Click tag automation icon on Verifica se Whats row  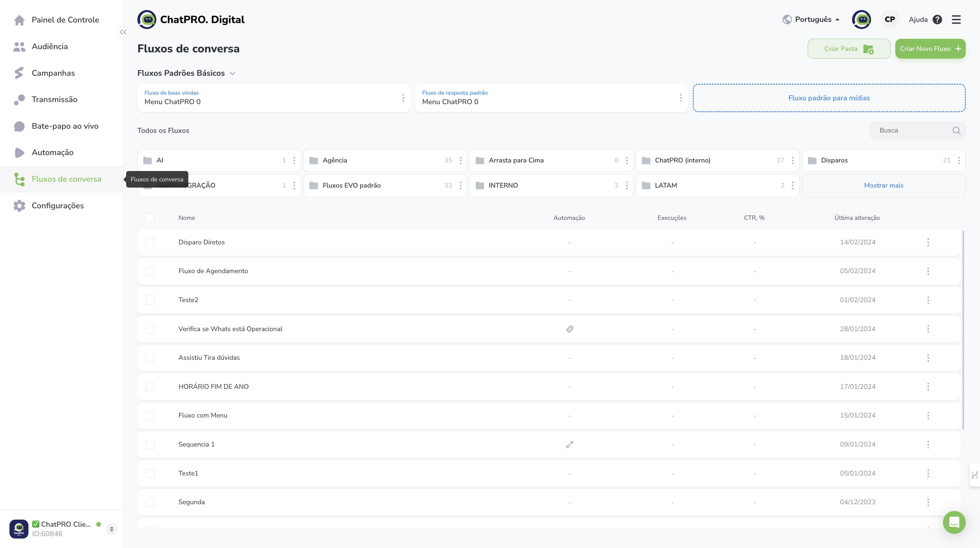pyautogui.click(x=570, y=329)
